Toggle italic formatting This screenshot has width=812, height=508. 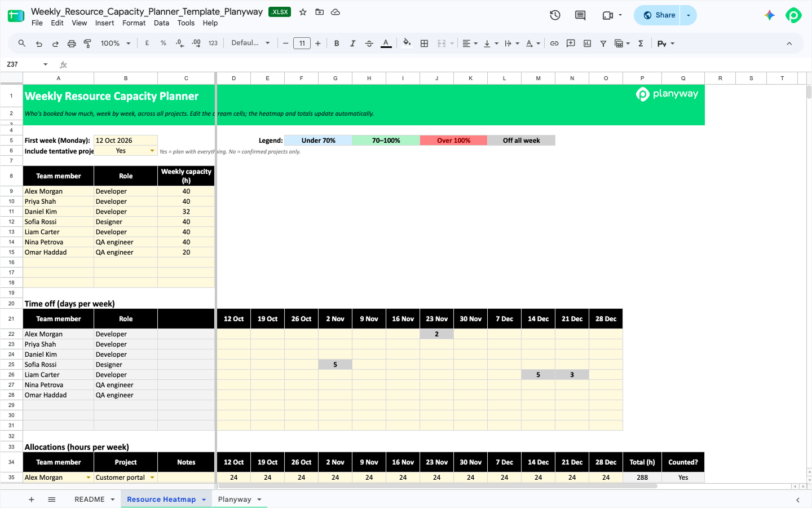click(x=353, y=43)
